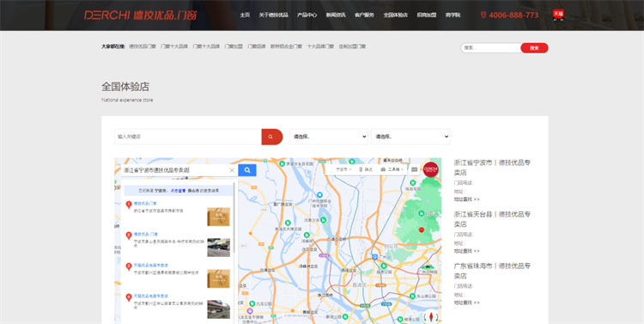Click red pin number 3 in the results
644x324 pixels.
coord(129,266)
